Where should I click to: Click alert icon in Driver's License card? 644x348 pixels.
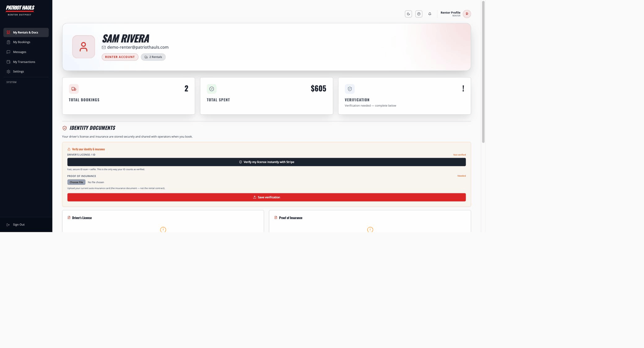tap(163, 230)
